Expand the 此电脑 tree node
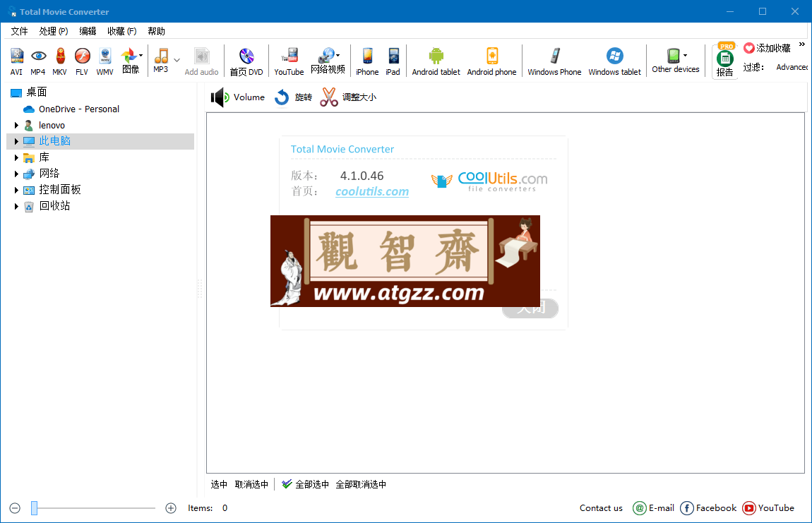The image size is (812, 523). (16, 141)
